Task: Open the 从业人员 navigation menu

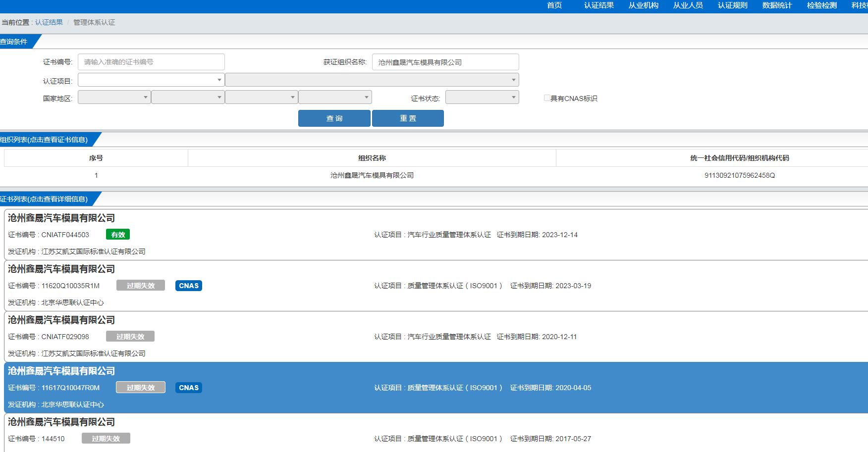Action: (x=688, y=5)
